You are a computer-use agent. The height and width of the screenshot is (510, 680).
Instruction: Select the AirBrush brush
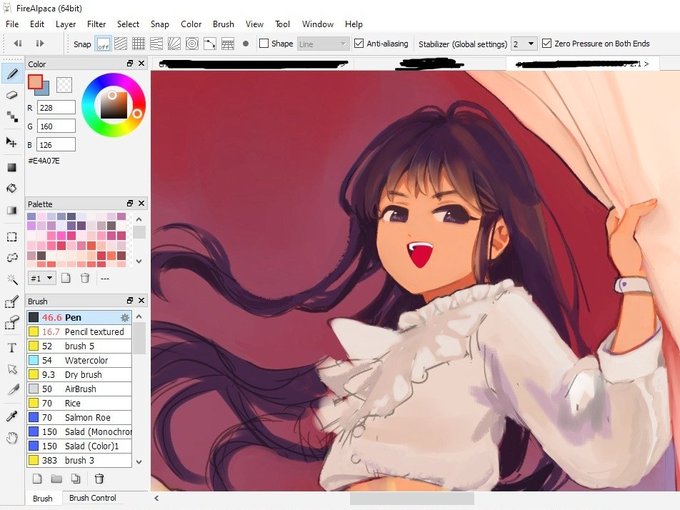79,389
